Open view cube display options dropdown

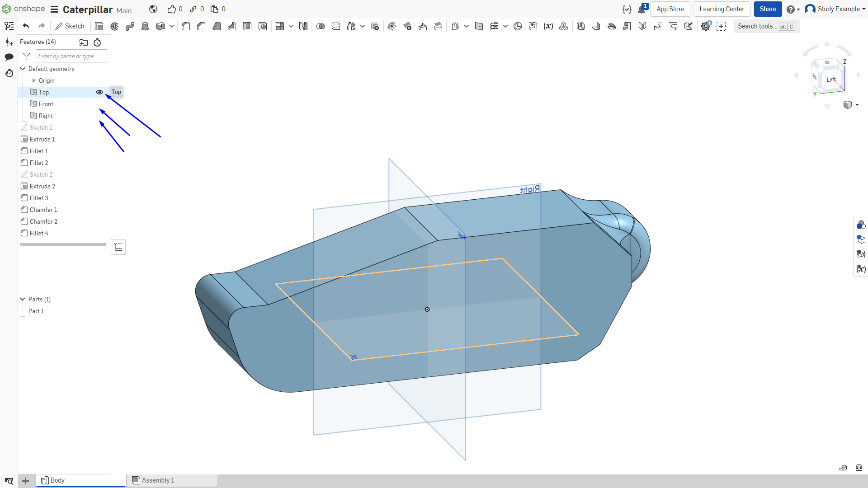(851, 105)
